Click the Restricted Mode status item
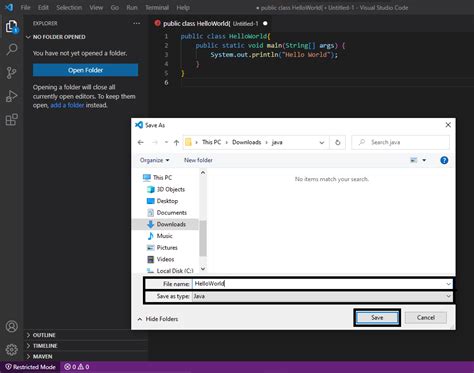 point(31,367)
